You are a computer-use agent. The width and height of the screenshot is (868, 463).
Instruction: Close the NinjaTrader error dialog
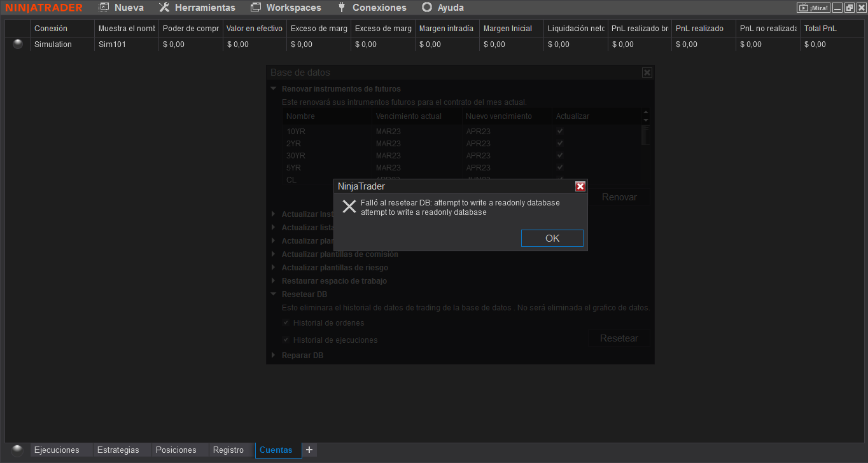tap(580, 186)
